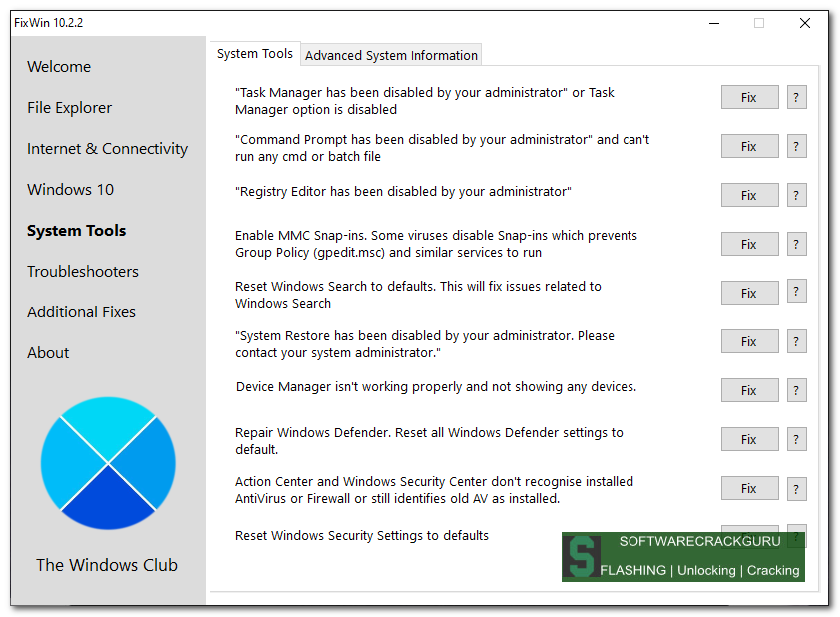Click Fix for Repair Windows Defender
This screenshot has width=840, height=617.
(749, 439)
